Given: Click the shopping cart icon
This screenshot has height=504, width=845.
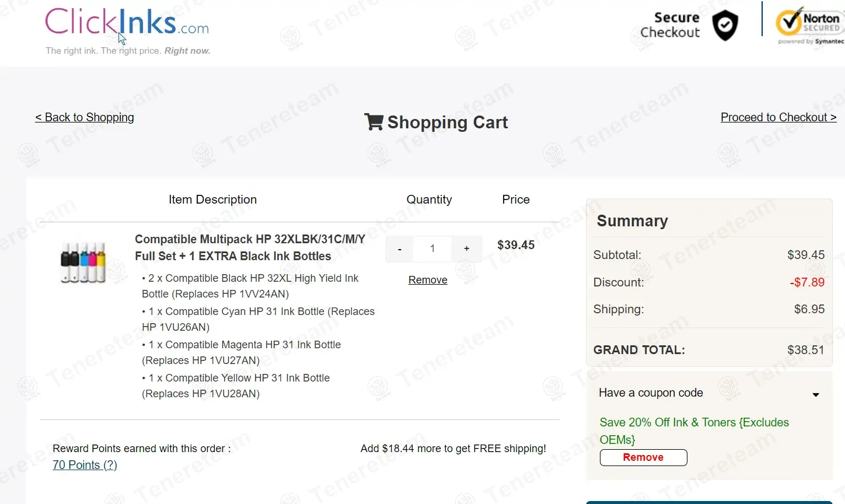Looking at the screenshot, I should click(373, 122).
